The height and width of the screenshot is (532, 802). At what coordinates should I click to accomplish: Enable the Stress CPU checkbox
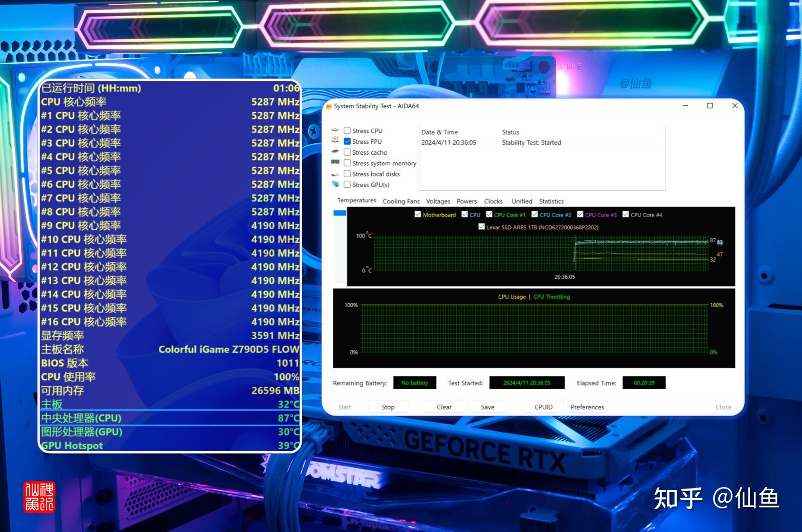coord(348,131)
